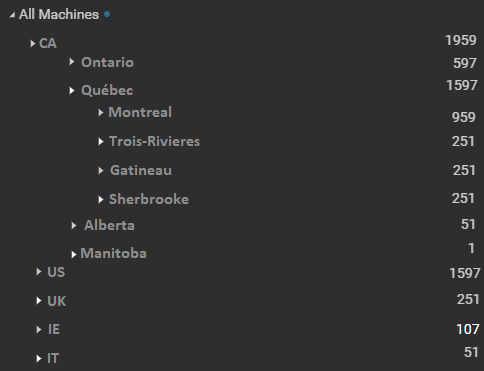The width and height of the screenshot is (484, 371).
Task: Click the 107 count for IE
Action: (x=468, y=329)
